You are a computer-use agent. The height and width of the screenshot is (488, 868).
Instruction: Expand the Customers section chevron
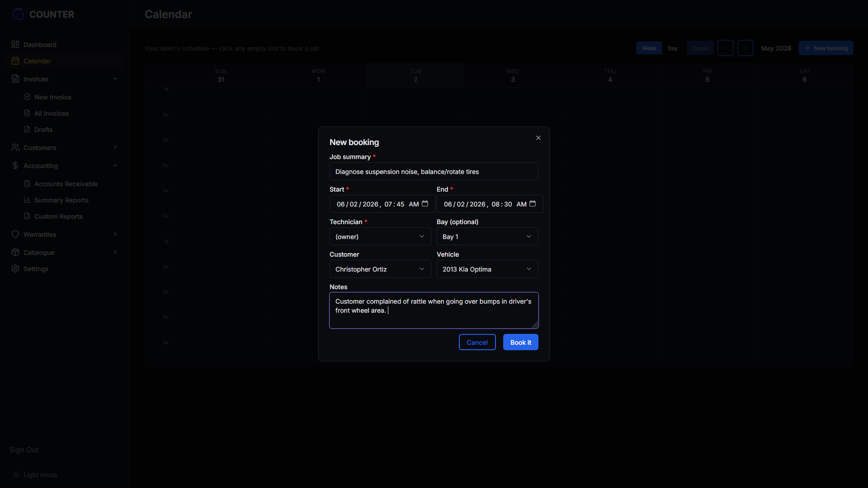pyautogui.click(x=115, y=147)
